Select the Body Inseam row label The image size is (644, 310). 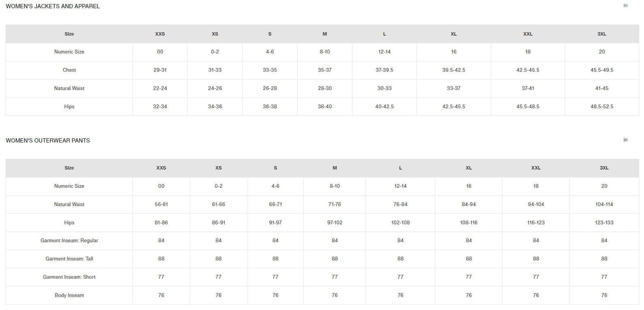click(69, 295)
